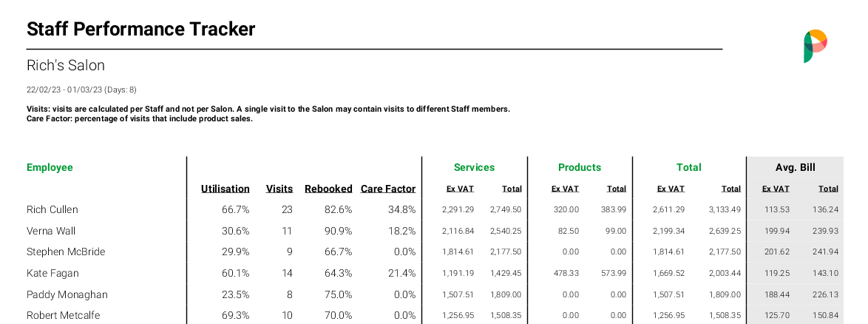Click Kate Fagan employee name
Viewport: 868px width, 324px height.
tap(51, 273)
